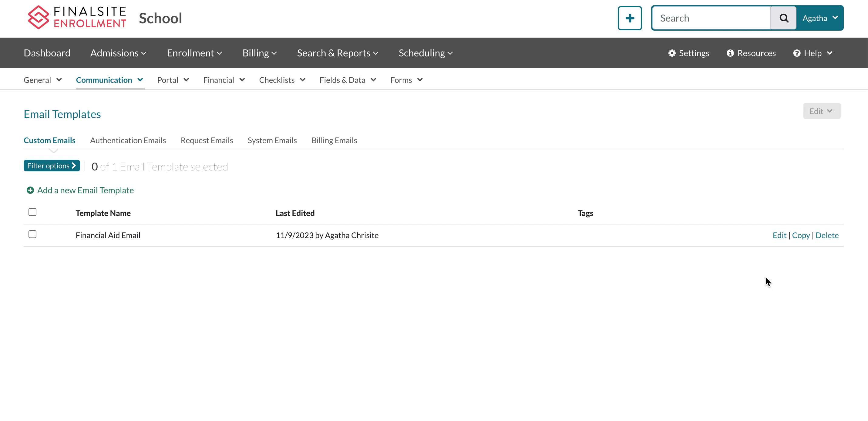Image resolution: width=868 pixels, height=421 pixels.
Task: Select the Financial Aid Email checkbox
Action: point(32,234)
